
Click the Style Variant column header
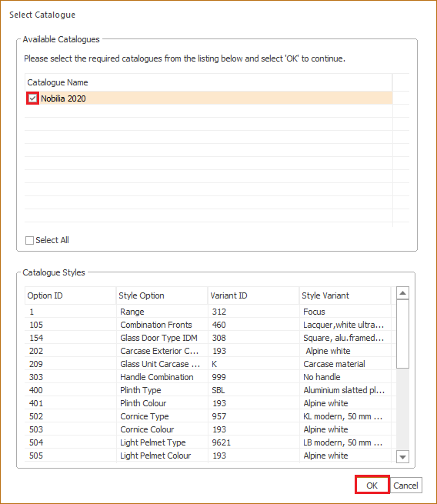345,295
